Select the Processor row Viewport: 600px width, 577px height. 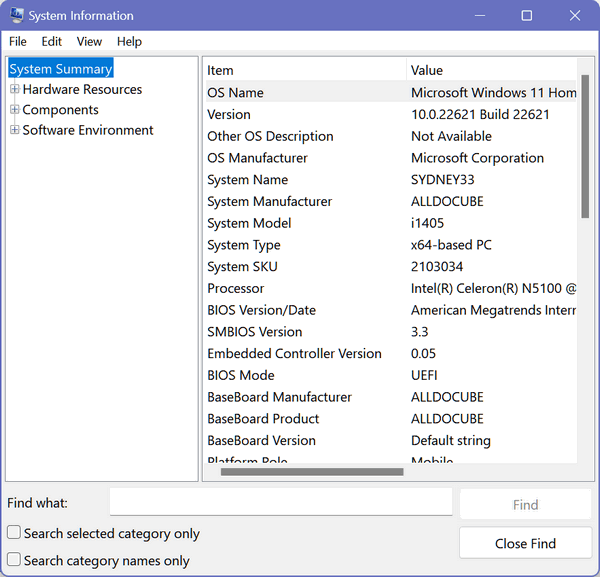click(391, 288)
